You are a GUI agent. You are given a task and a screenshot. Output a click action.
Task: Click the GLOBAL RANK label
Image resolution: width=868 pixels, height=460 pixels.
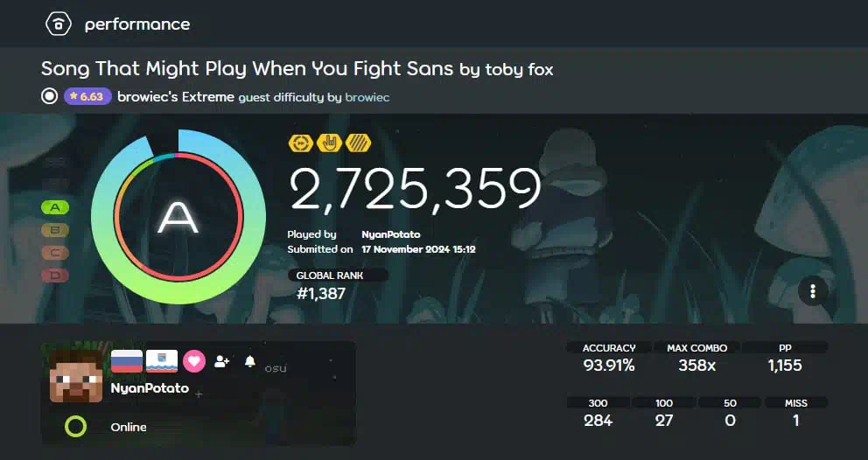pyautogui.click(x=330, y=275)
